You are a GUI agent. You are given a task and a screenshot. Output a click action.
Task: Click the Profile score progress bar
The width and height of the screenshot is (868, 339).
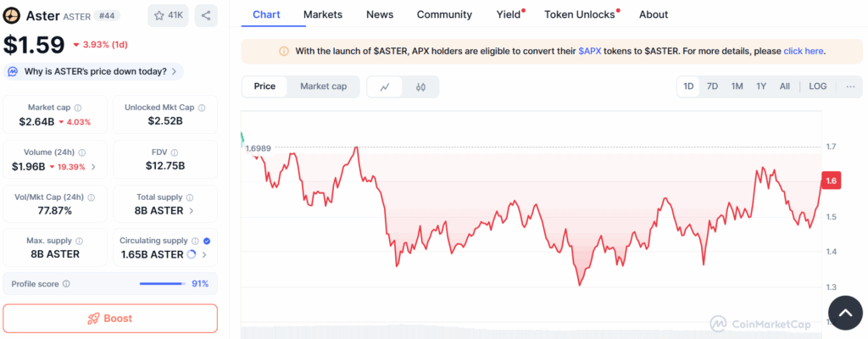point(162,284)
